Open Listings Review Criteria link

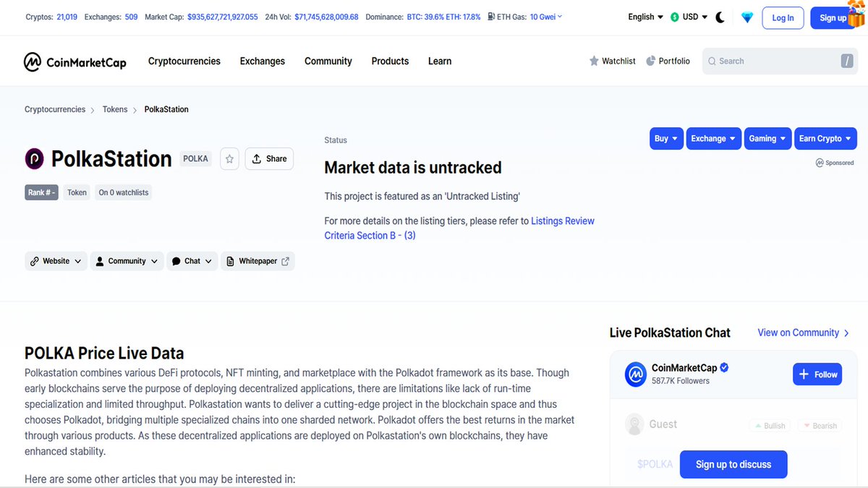click(459, 228)
